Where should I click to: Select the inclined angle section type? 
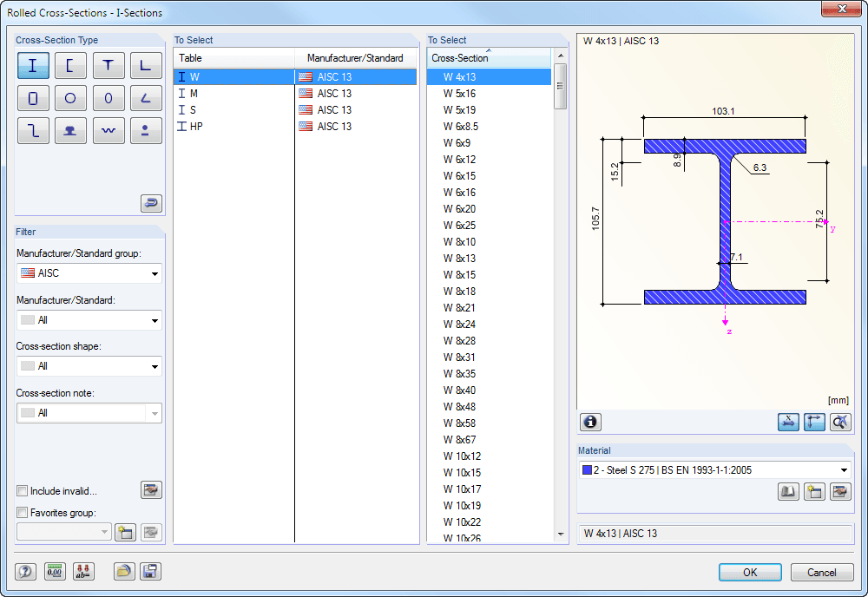[x=146, y=98]
